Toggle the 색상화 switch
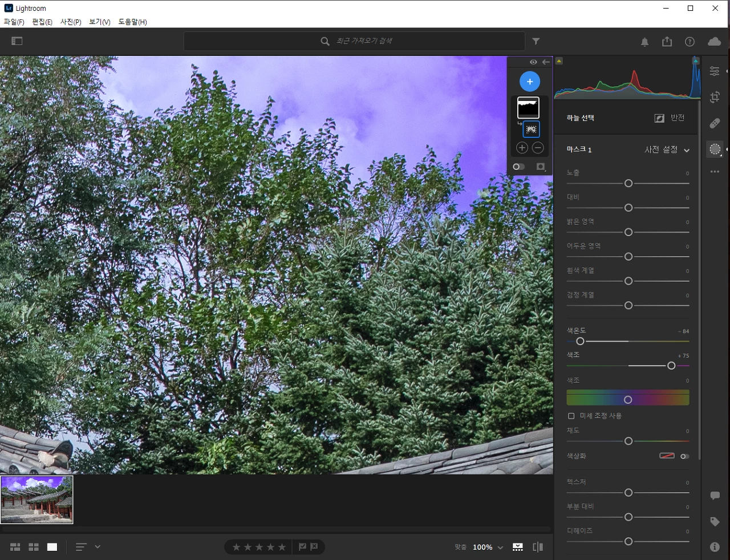 tap(684, 456)
